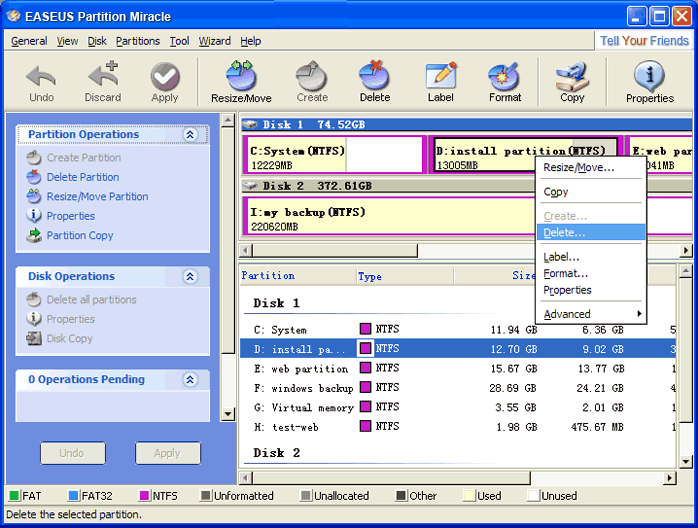Select the C:System partition block
698x528 pixels.
334,156
